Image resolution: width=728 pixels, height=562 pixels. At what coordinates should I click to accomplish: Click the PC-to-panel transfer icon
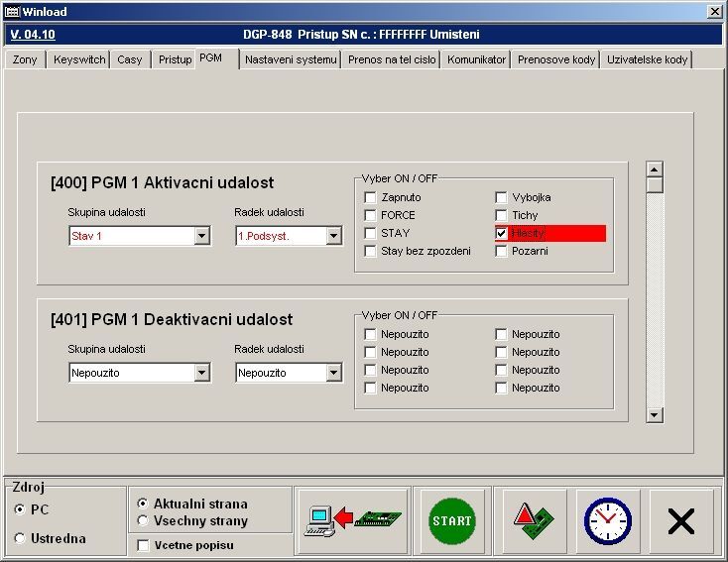pos(352,520)
